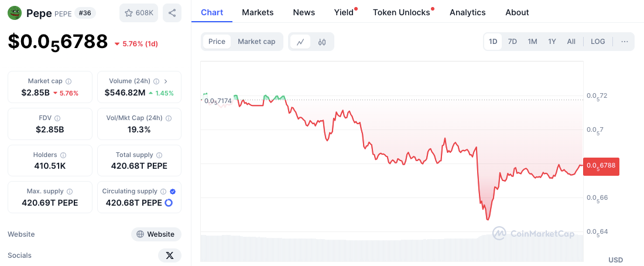
Task: Open the three-dot chart options menu
Action: pyautogui.click(x=625, y=42)
